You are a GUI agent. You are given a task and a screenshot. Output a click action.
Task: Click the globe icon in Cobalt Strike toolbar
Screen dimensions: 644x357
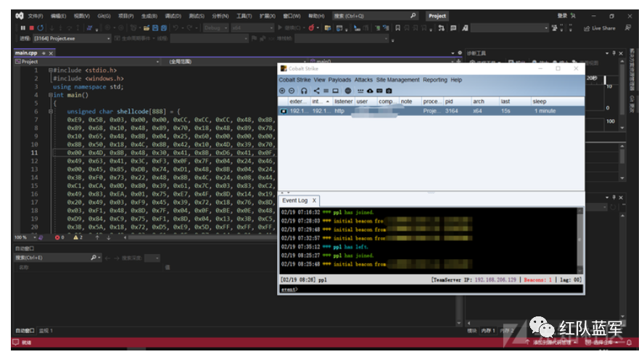348,91
